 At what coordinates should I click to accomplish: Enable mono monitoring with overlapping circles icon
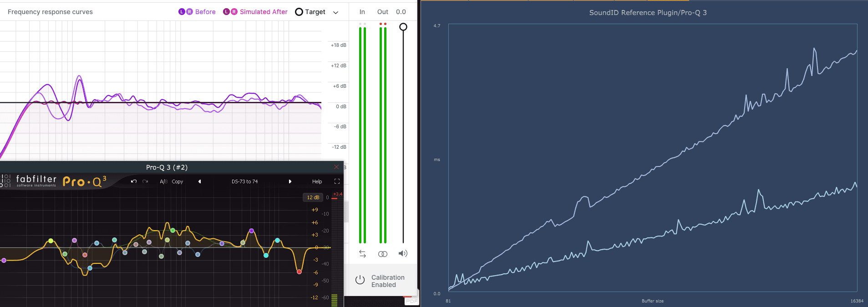point(383,254)
